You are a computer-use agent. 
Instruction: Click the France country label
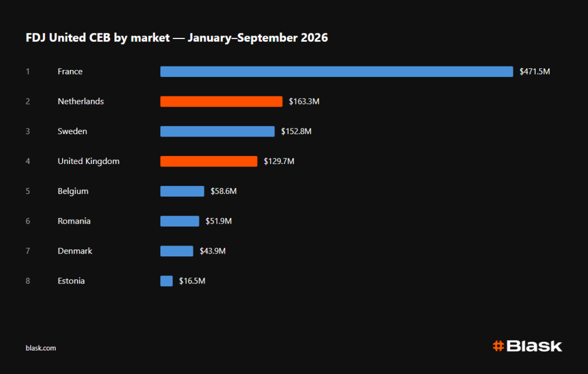[x=70, y=72]
